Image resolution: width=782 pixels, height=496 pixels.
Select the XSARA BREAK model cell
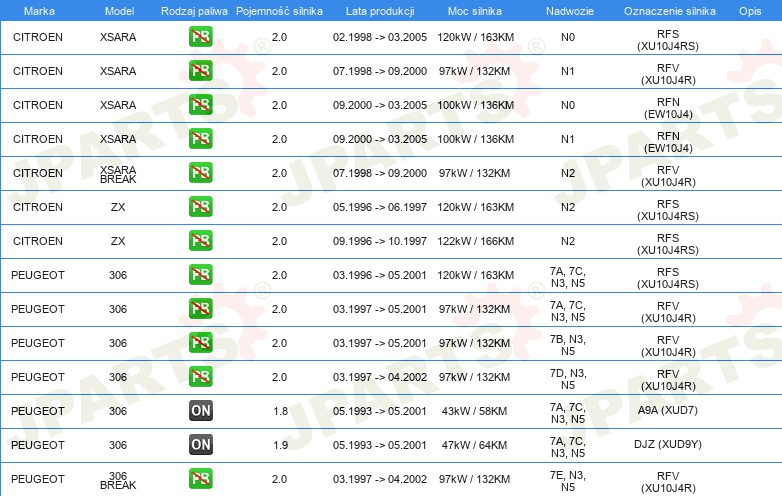click(118, 174)
